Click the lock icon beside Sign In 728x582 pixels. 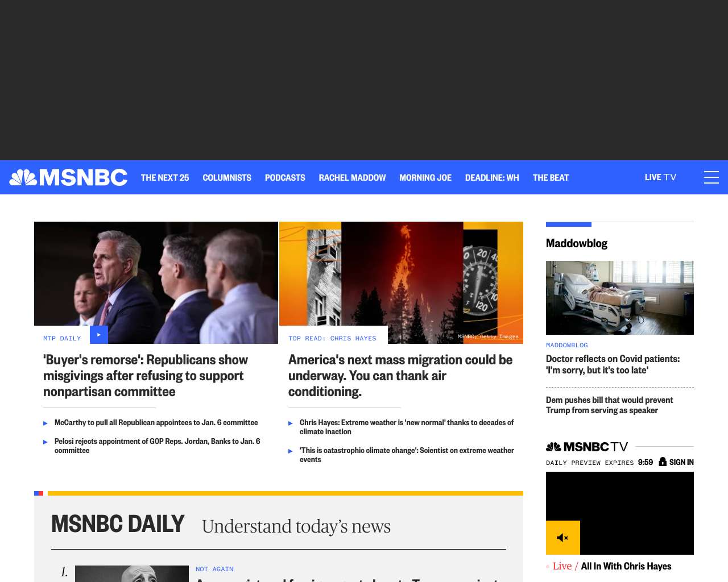pos(663,462)
